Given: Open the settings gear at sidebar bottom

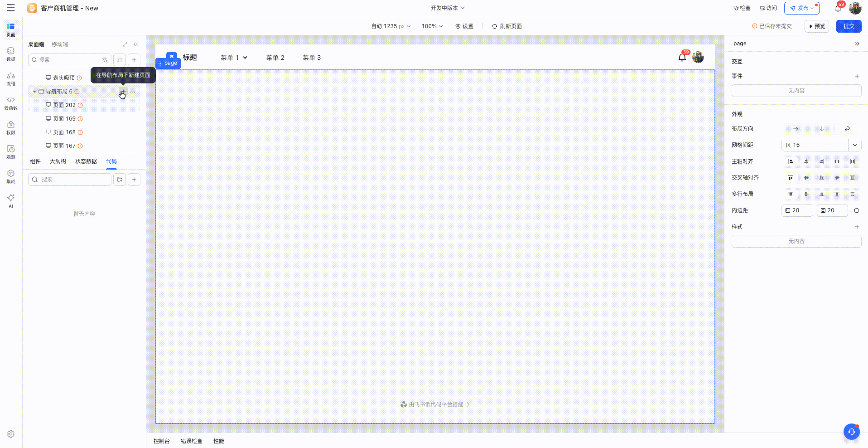Looking at the screenshot, I should point(11,434).
